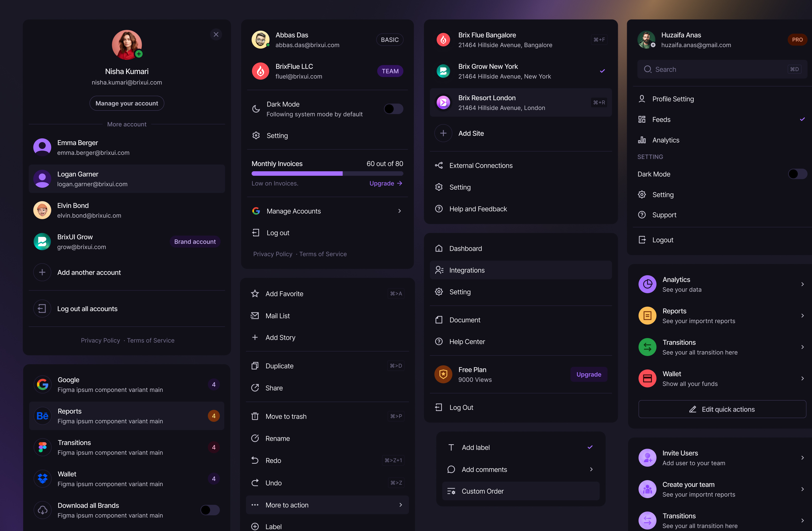Click the Move to trash icon
Viewport: 812px width, 531px height.
click(x=255, y=416)
